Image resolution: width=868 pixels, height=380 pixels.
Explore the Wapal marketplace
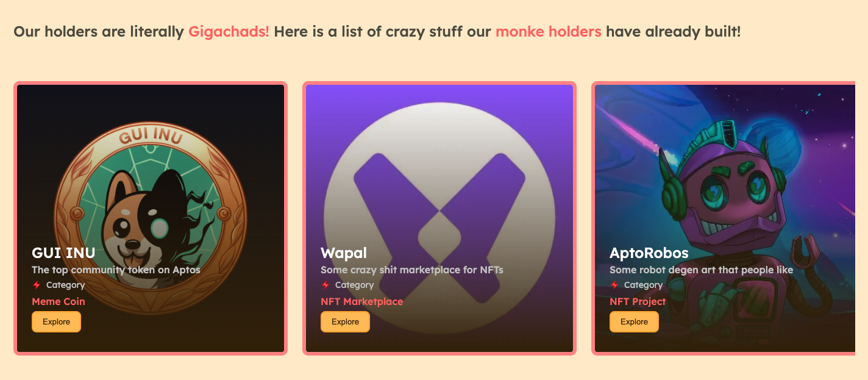[345, 321]
